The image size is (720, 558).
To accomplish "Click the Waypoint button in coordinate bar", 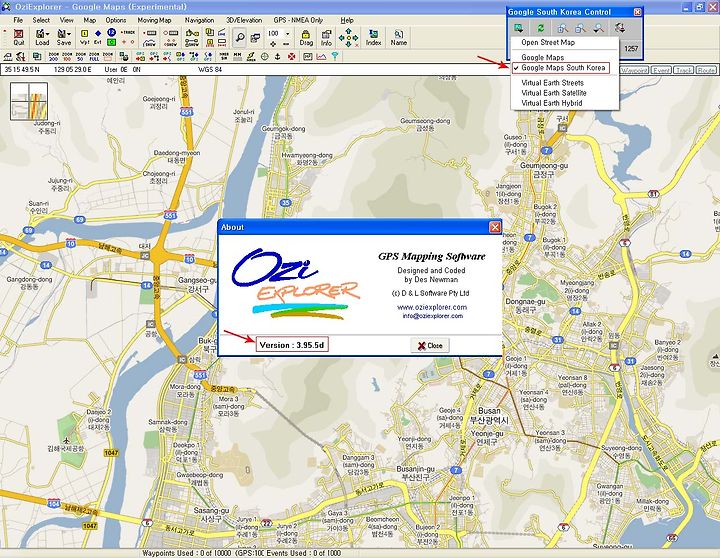I will [634, 70].
